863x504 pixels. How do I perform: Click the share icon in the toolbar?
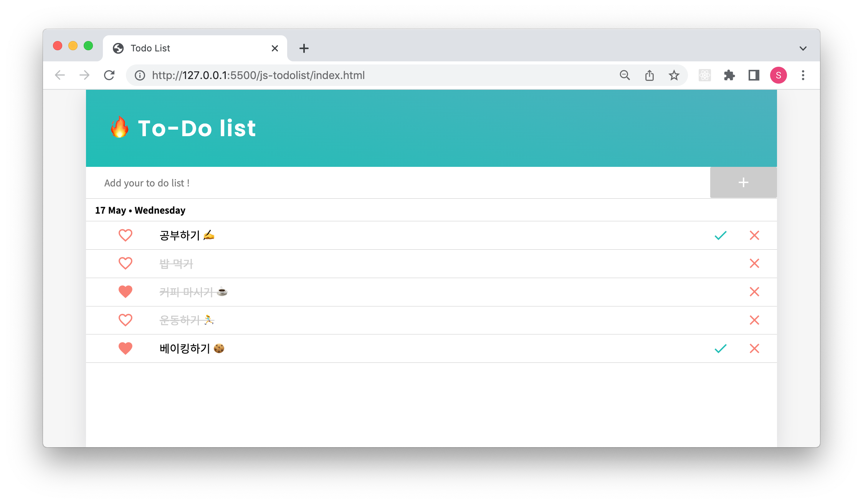(x=649, y=75)
